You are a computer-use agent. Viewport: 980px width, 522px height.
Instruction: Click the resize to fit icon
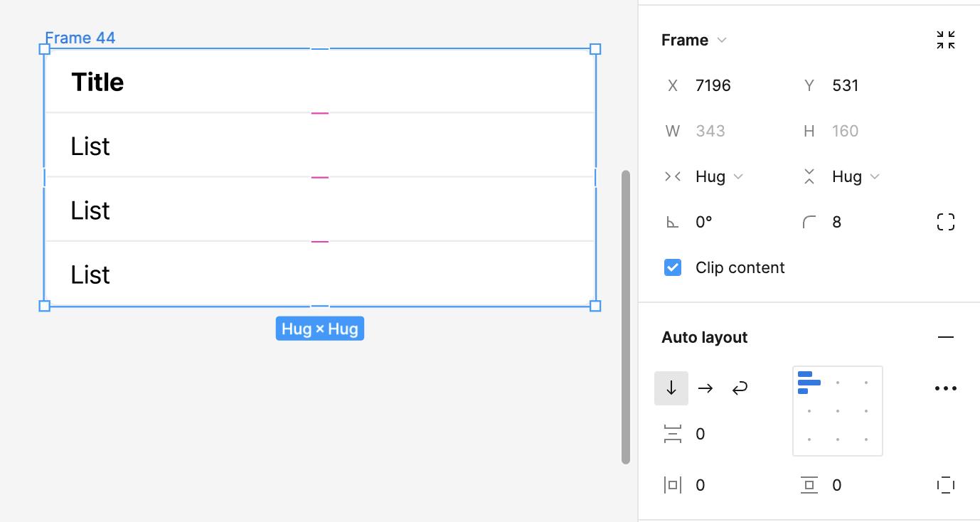945,41
